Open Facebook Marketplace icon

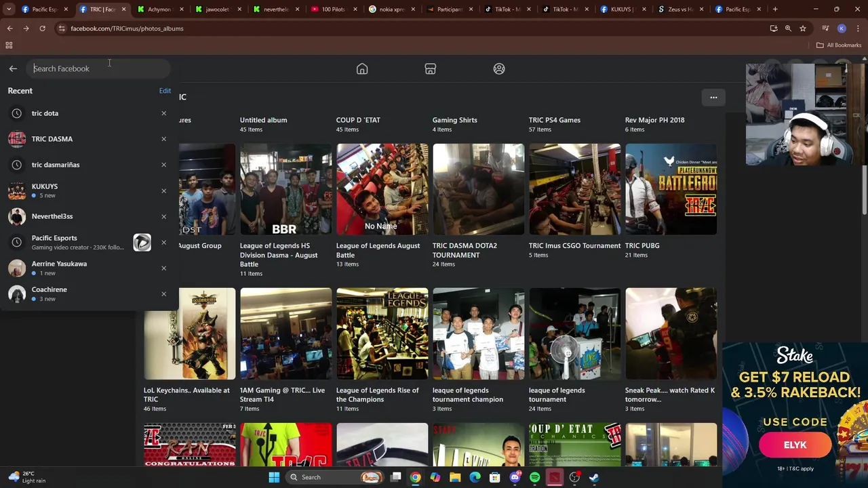pos(430,68)
